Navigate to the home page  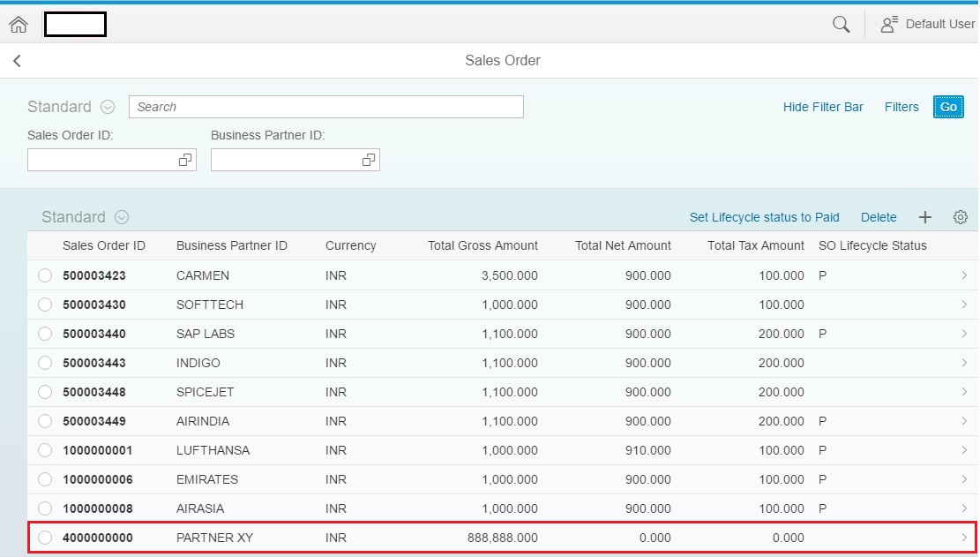coord(18,24)
